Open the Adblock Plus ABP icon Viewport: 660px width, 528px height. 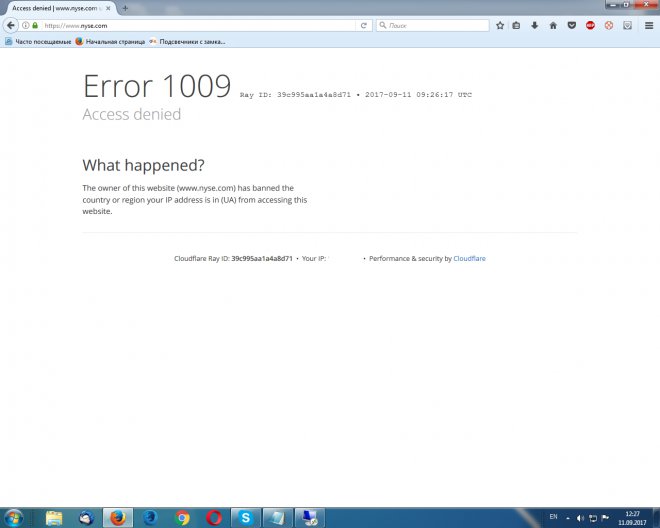pyautogui.click(x=590, y=25)
